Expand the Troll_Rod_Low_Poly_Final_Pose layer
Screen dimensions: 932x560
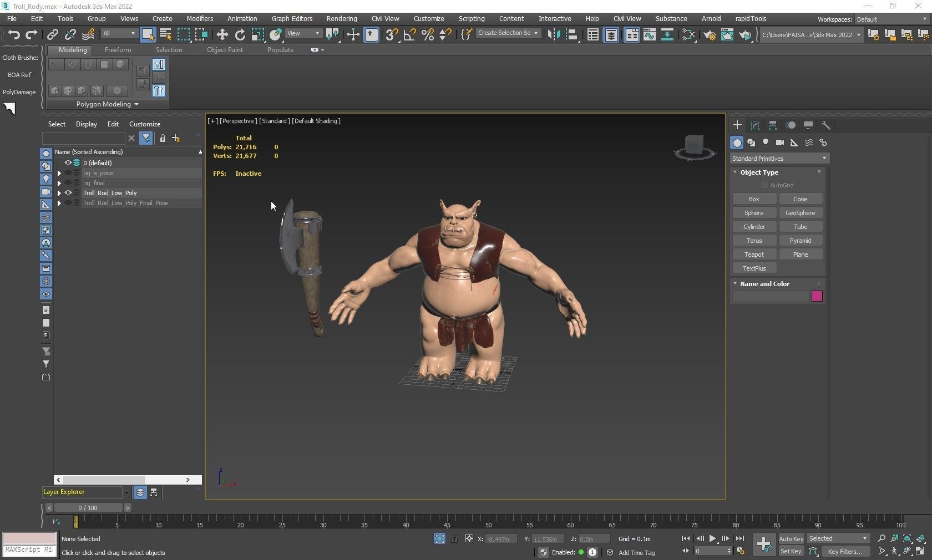(59, 203)
